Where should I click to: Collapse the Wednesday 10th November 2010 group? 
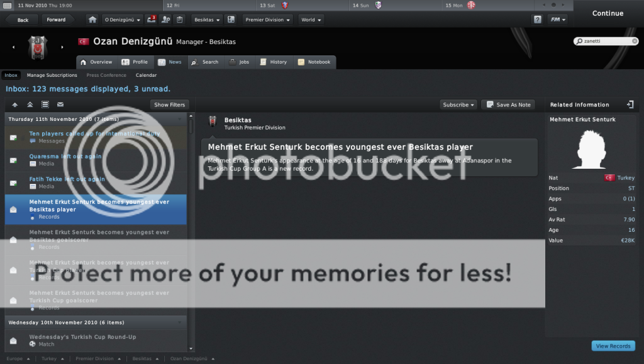(179, 322)
